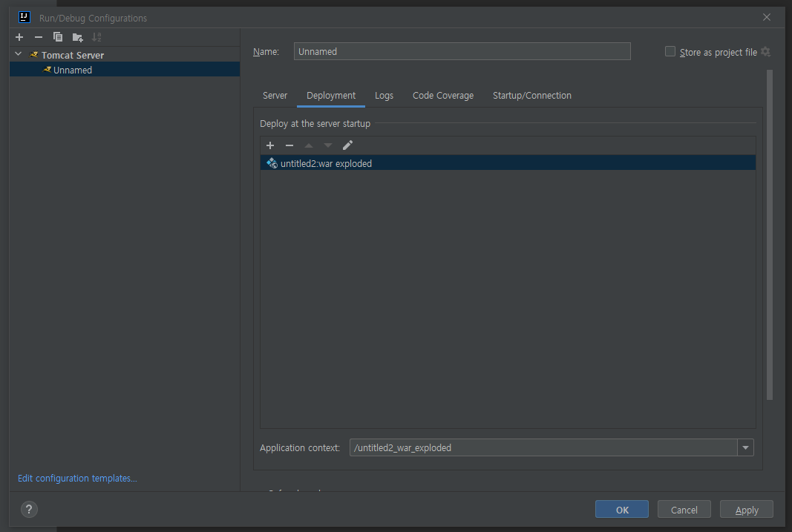
Task: Create a new configuration folder
Action: (x=77, y=37)
